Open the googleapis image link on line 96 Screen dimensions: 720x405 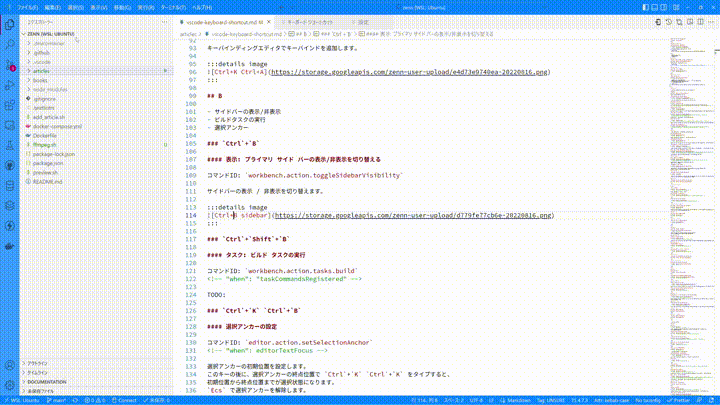tap(409, 72)
